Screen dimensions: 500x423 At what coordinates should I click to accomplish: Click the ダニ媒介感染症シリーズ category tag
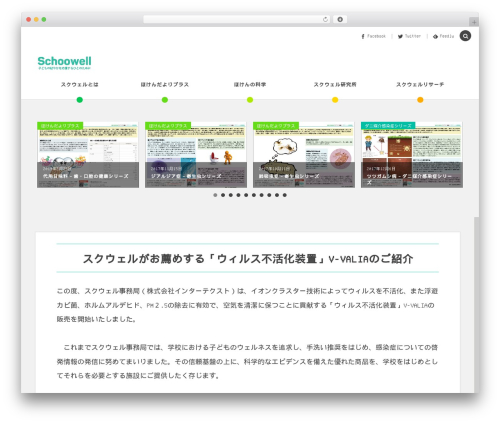(x=388, y=126)
